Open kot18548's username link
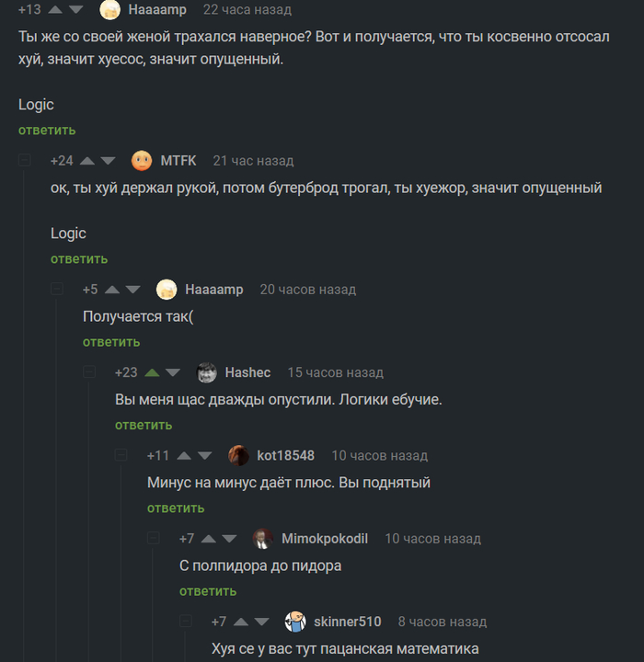 (x=285, y=455)
